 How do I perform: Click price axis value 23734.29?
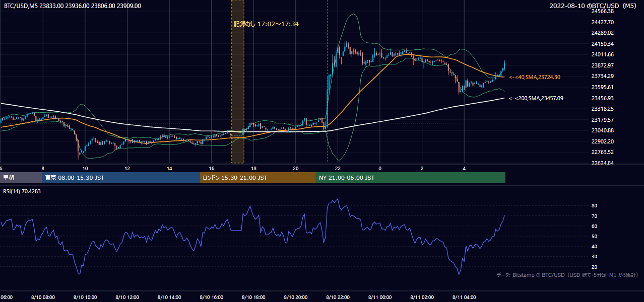tap(603, 76)
